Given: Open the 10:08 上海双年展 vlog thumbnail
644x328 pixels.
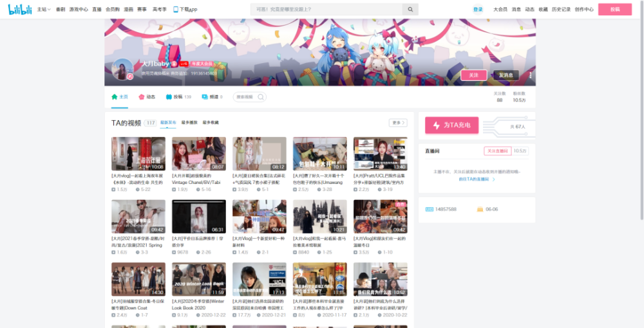Looking at the screenshot, I should pos(138,154).
